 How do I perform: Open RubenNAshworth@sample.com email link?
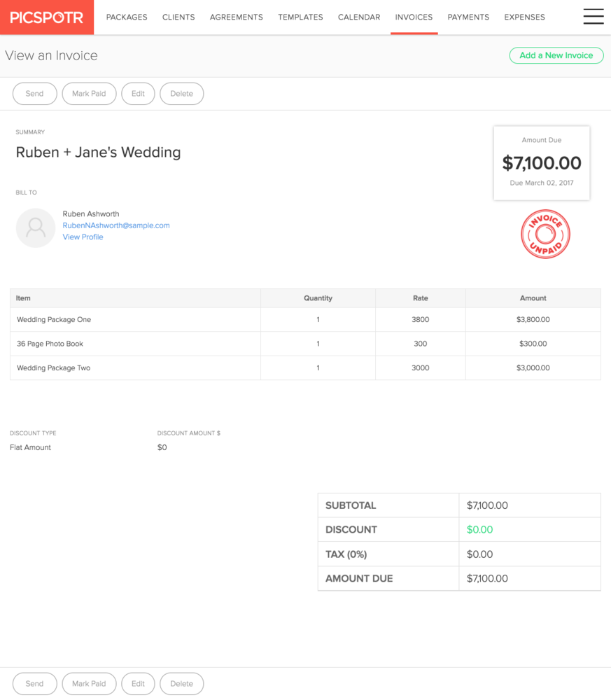click(x=116, y=225)
